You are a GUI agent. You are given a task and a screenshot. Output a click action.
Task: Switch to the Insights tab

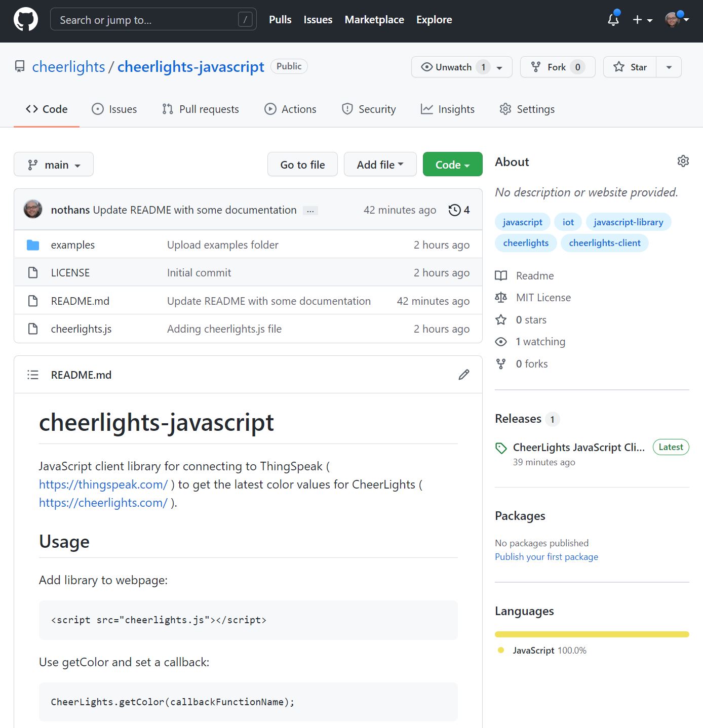pyautogui.click(x=448, y=109)
